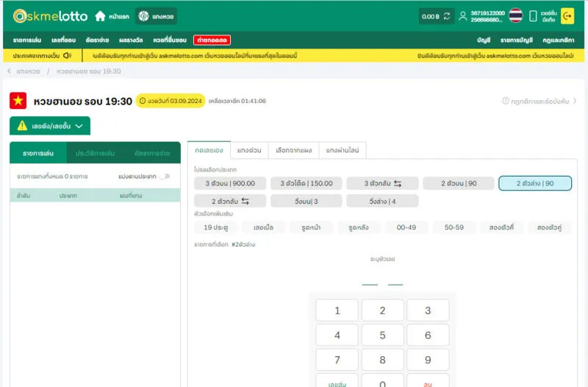Image resolution: width=588 pixels, height=387 pixels.
Task: Click the lottery wheel icon beside แทงหวย
Action: [143, 16]
